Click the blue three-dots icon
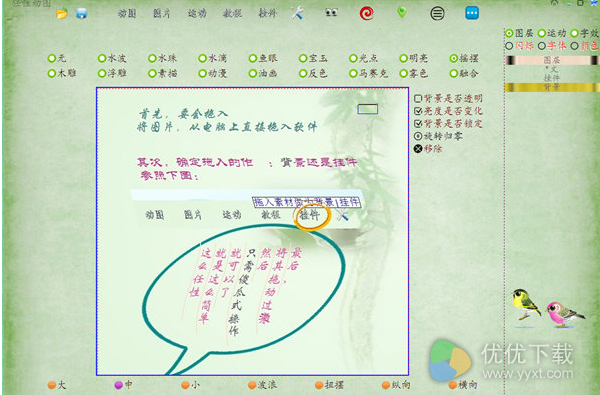 472,13
